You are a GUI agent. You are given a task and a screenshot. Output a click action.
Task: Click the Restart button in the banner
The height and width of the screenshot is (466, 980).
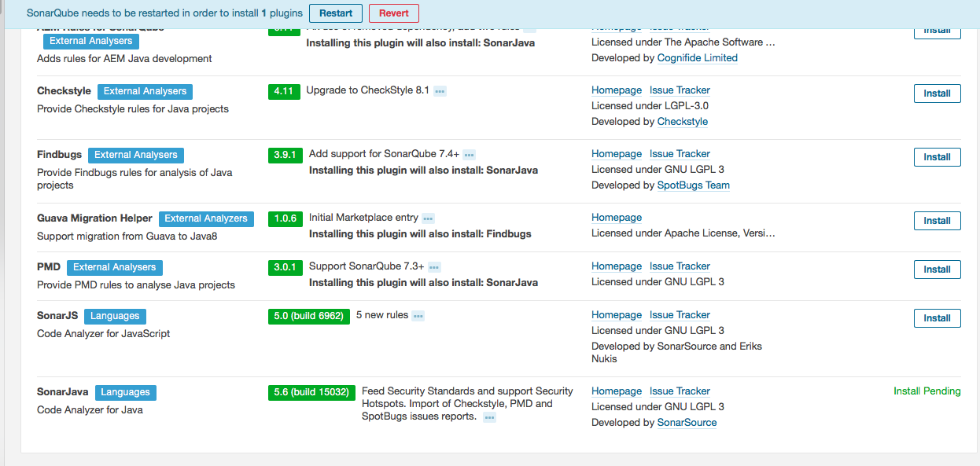(336, 13)
